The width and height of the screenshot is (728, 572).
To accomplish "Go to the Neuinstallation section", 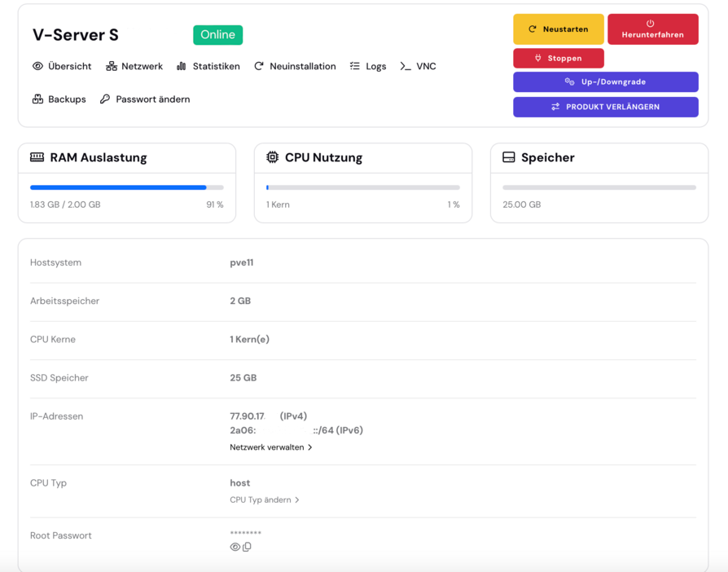I will coord(295,66).
